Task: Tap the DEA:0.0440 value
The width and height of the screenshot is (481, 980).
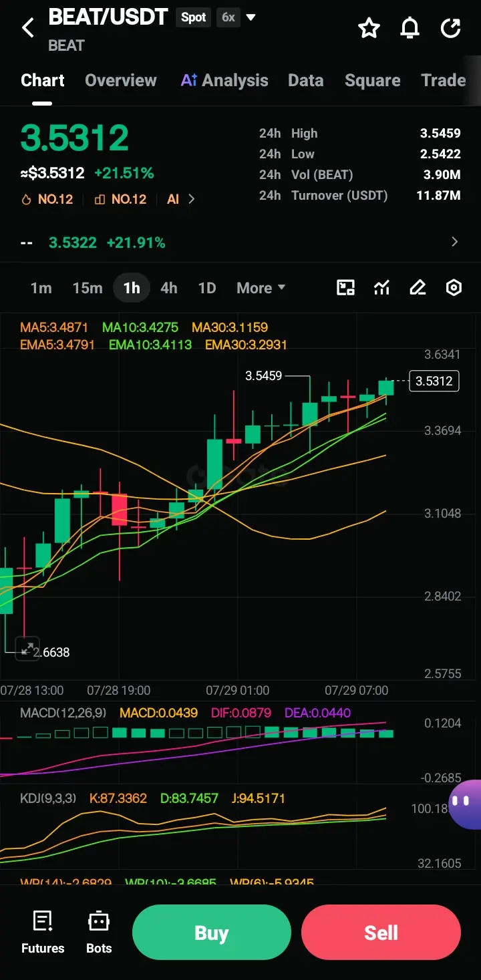Action: point(317,713)
